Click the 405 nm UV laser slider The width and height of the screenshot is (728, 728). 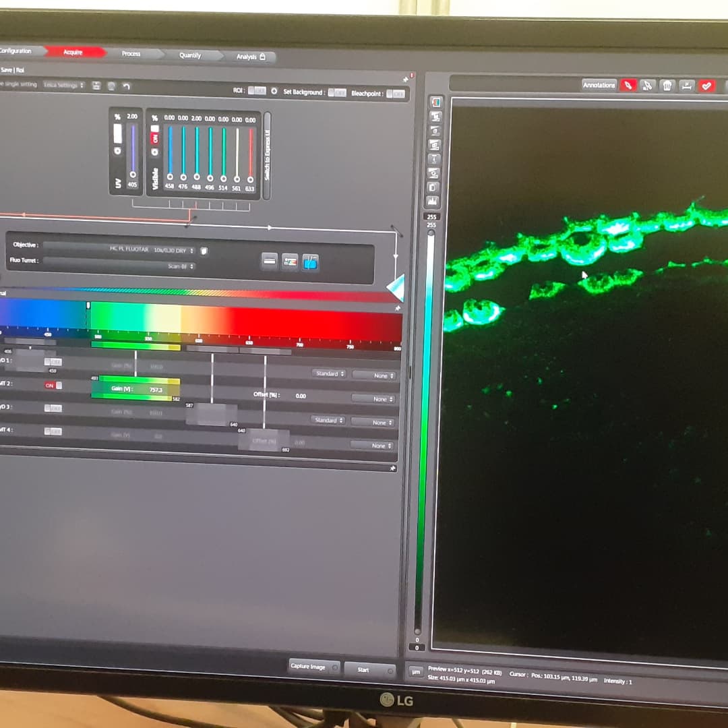tap(133, 152)
